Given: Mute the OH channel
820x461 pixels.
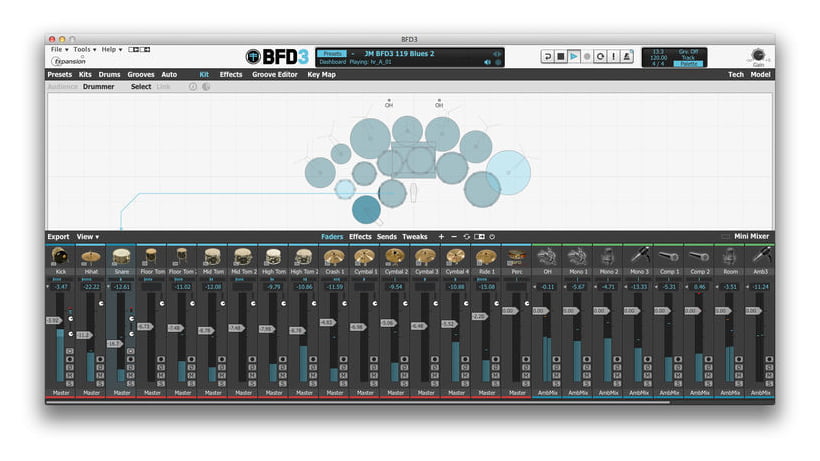Looking at the screenshot, I should point(556,375).
